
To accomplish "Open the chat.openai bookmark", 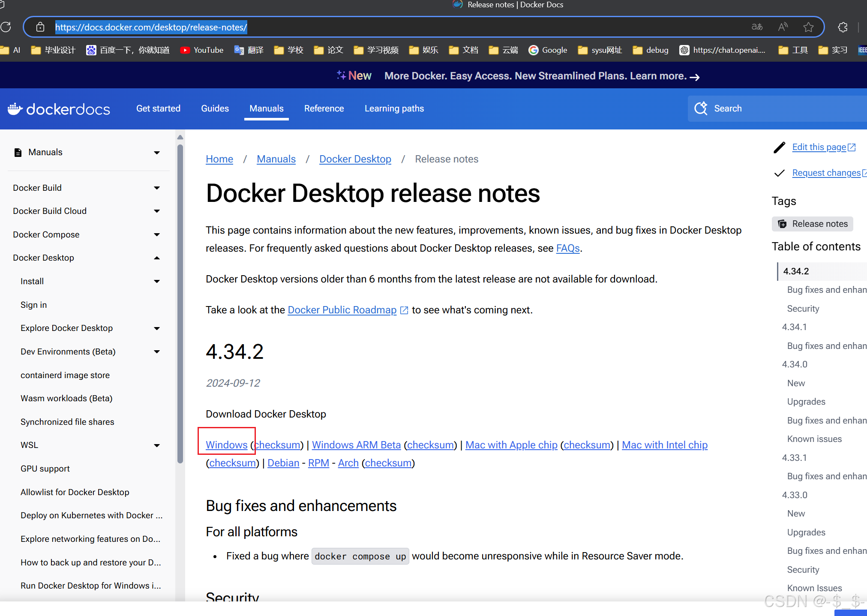I will [x=723, y=50].
